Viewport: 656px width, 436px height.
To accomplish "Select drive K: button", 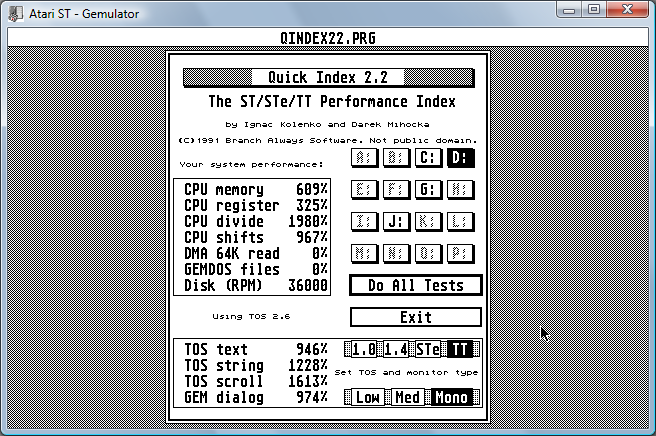I will click(428, 221).
